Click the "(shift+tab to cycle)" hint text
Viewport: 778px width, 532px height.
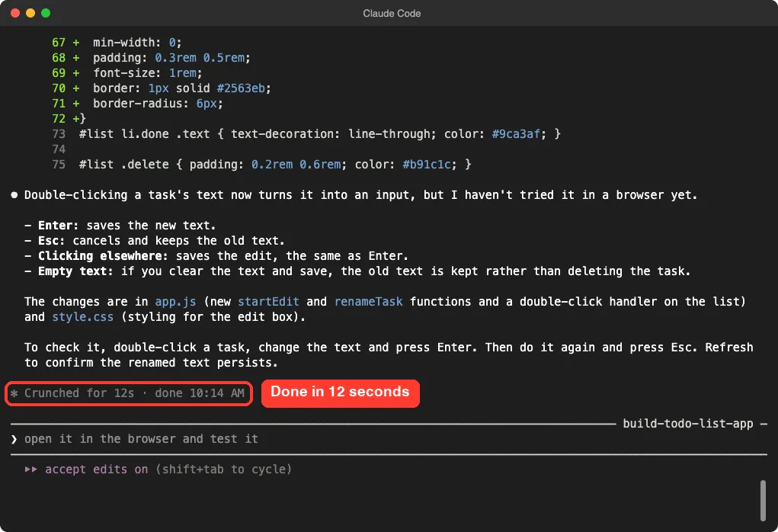click(x=223, y=469)
